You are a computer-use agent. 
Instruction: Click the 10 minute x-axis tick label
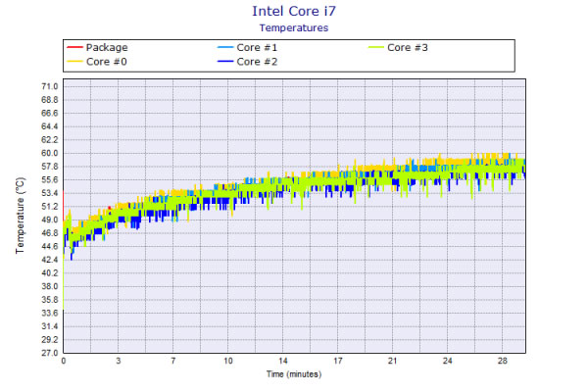click(228, 361)
